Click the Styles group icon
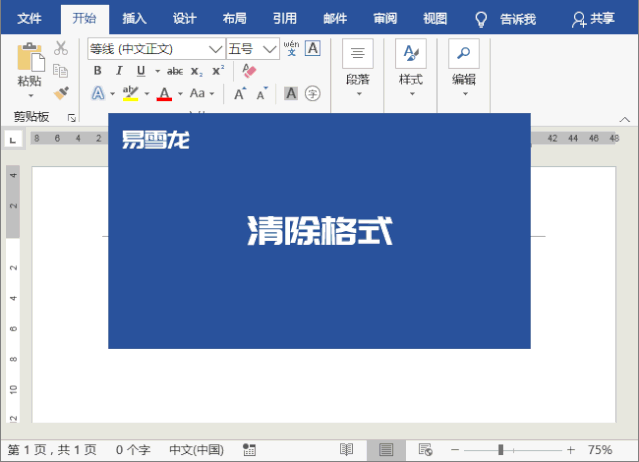Screen dimensions: 639x462 411,53
